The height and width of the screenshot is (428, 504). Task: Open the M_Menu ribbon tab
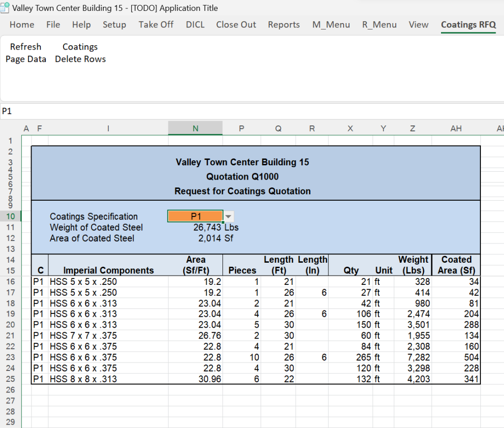[x=331, y=25]
